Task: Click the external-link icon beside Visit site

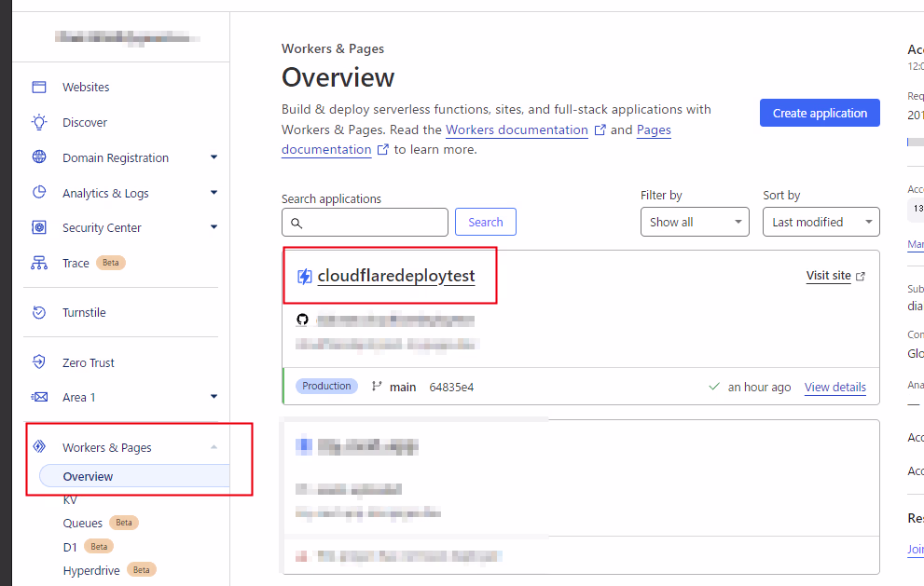Action: tap(861, 276)
